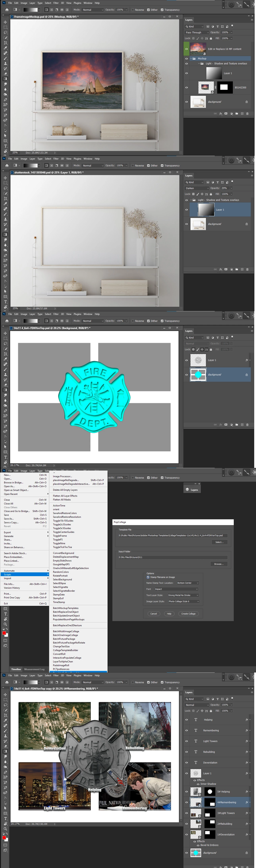Run BatchMockupTemplates script
Image resolution: width=256 pixels, height=868 pixels.
[x=66, y=608]
